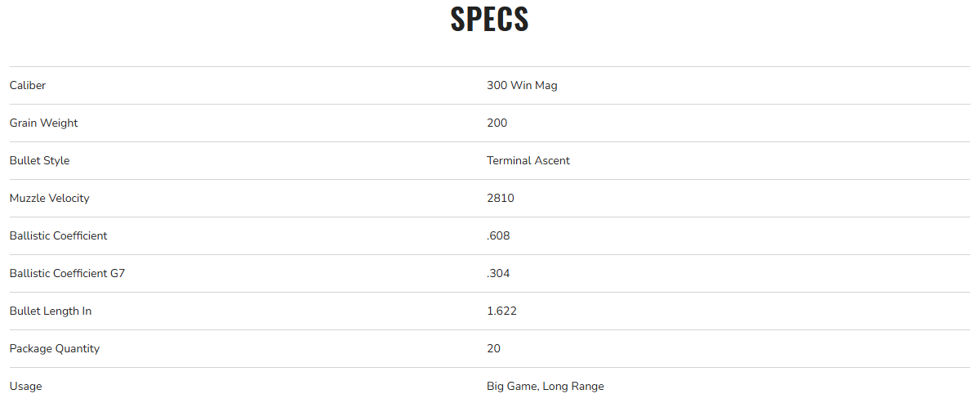Select the Caliber row label
The image size is (980, 403).
(28, 85)
